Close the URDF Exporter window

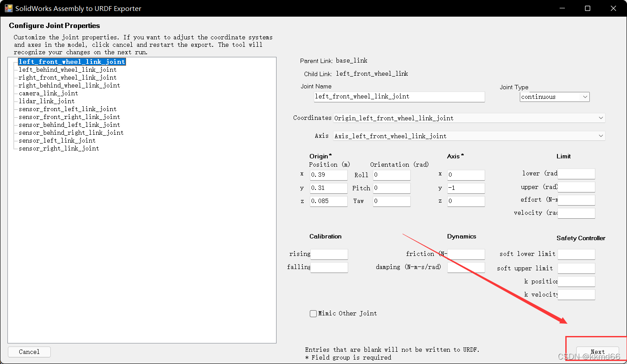coord(613,8)
